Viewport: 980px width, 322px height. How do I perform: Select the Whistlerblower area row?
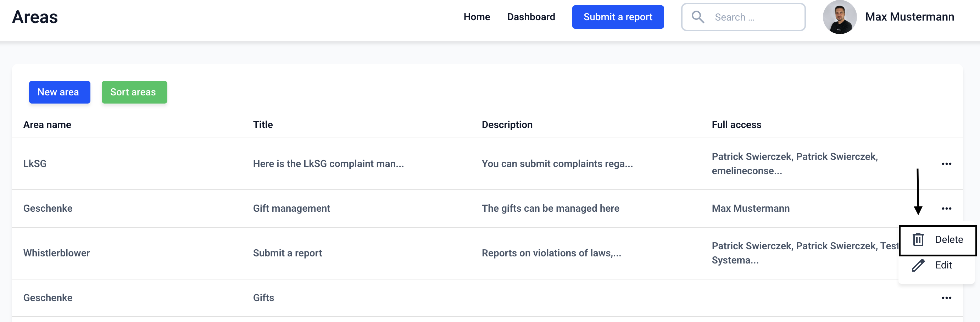[x=57, y=253]
